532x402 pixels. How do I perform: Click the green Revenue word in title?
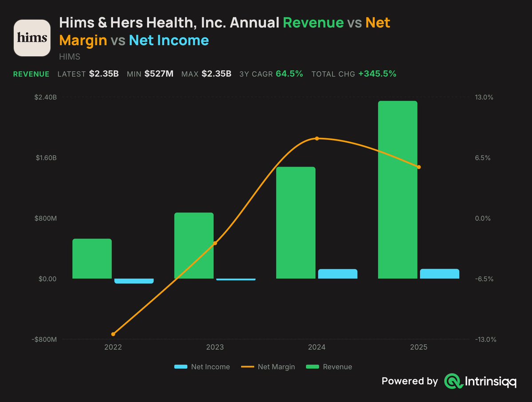314,23
